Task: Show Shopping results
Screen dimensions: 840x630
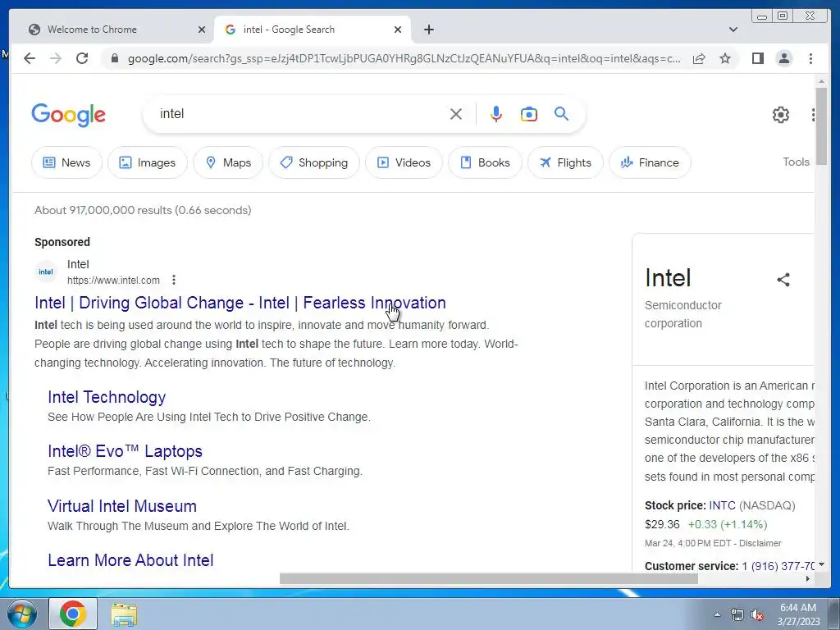Action: [314, 162]
